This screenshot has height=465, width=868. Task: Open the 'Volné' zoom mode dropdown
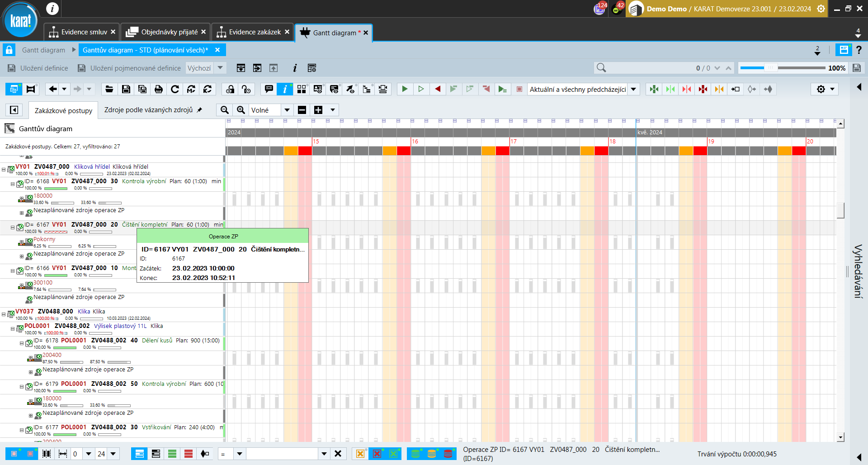[287, 110]
